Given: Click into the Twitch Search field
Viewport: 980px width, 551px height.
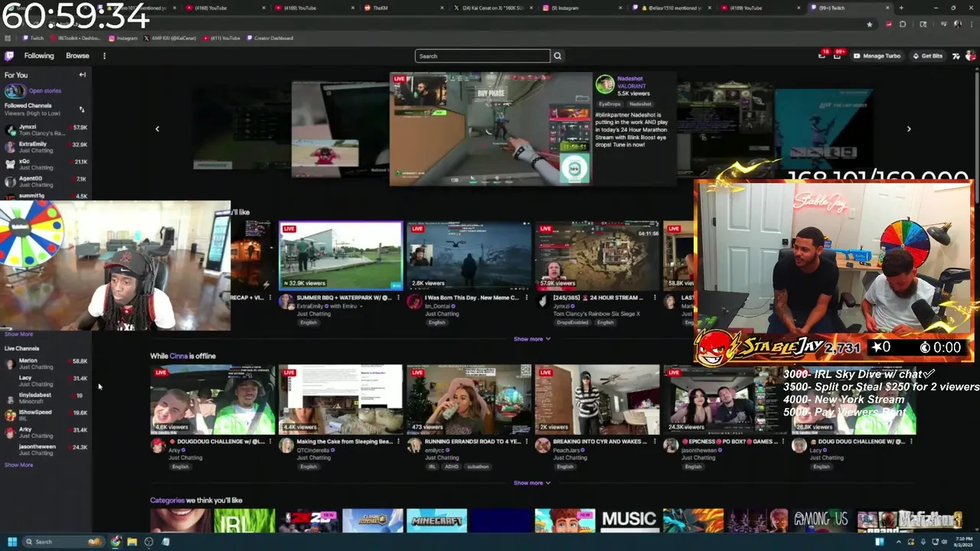Looking at the screenshot, I should click(482, 56).
